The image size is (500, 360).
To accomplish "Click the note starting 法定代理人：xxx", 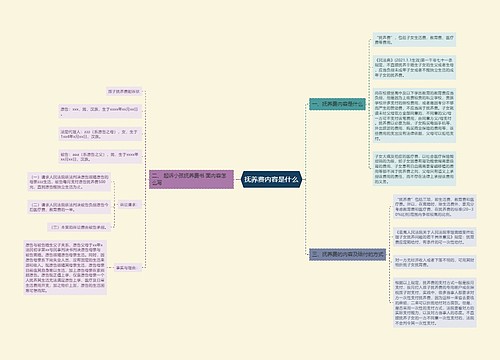I will [x=100, y=134].
